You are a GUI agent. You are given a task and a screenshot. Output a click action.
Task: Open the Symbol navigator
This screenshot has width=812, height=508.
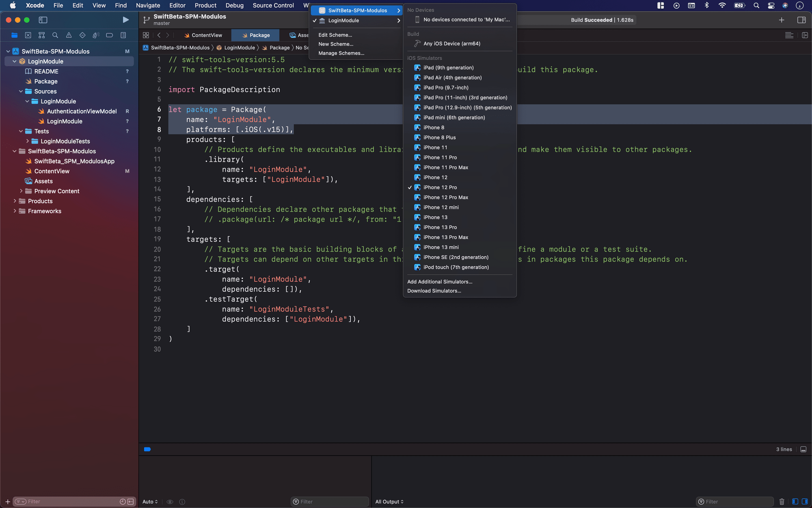tap(41, 35)
